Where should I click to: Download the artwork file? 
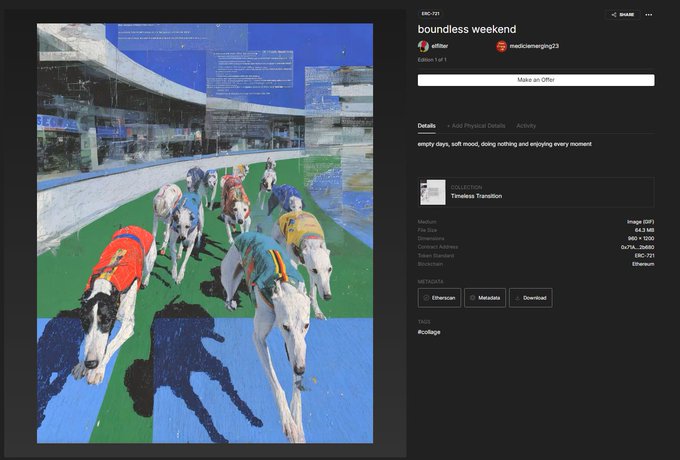tap(530, 298)
